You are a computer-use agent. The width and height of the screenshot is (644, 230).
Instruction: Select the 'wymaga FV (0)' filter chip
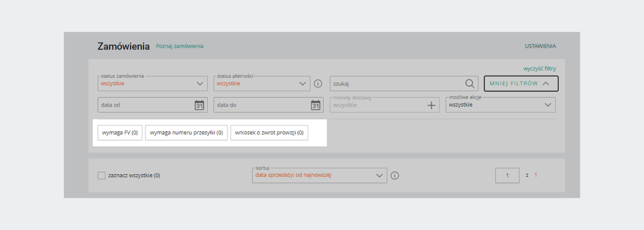[120, 132]
